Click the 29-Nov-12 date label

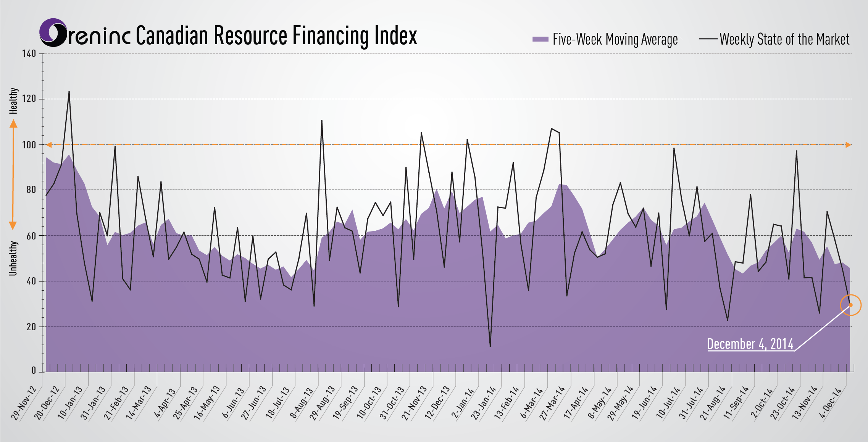24,403
